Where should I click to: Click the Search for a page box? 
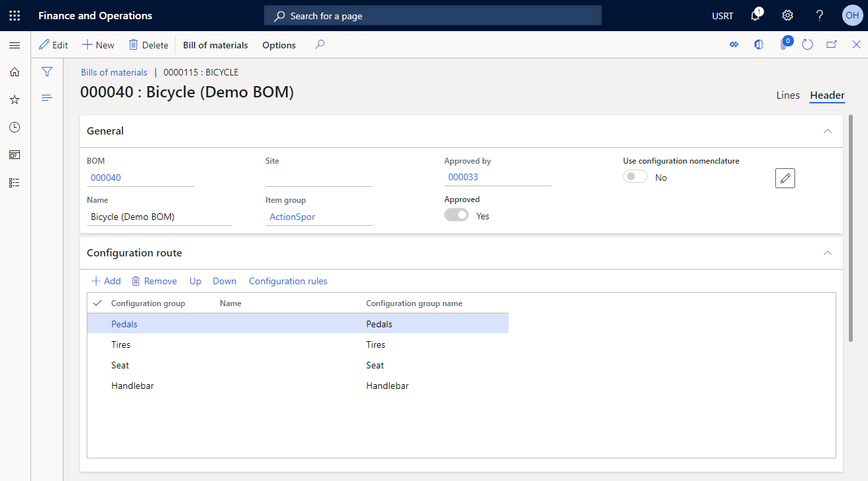click(433, 15)
